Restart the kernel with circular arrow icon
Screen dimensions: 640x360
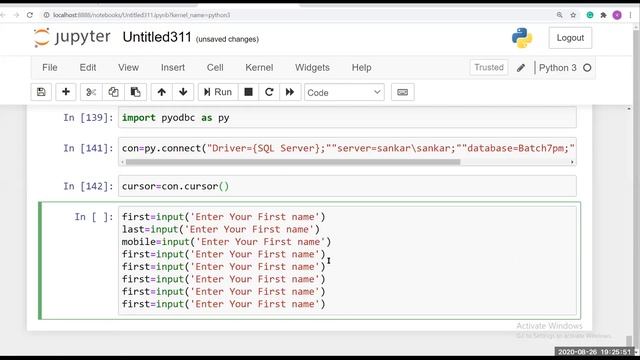coord(269,92)
